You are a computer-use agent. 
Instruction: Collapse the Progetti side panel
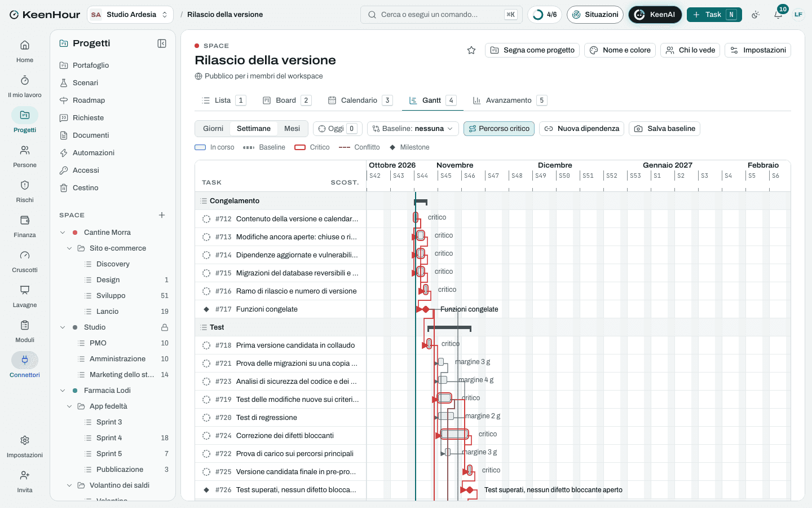162,43
